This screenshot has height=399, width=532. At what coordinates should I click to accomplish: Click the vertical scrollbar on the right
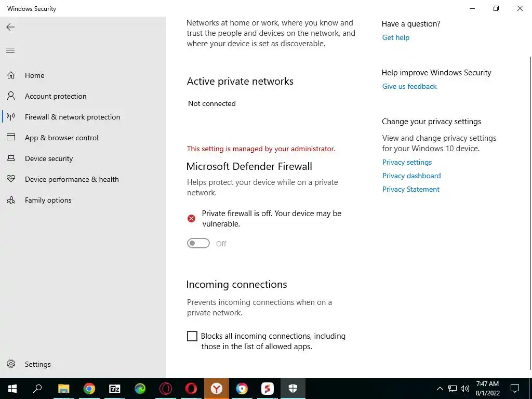coord(530,214)
